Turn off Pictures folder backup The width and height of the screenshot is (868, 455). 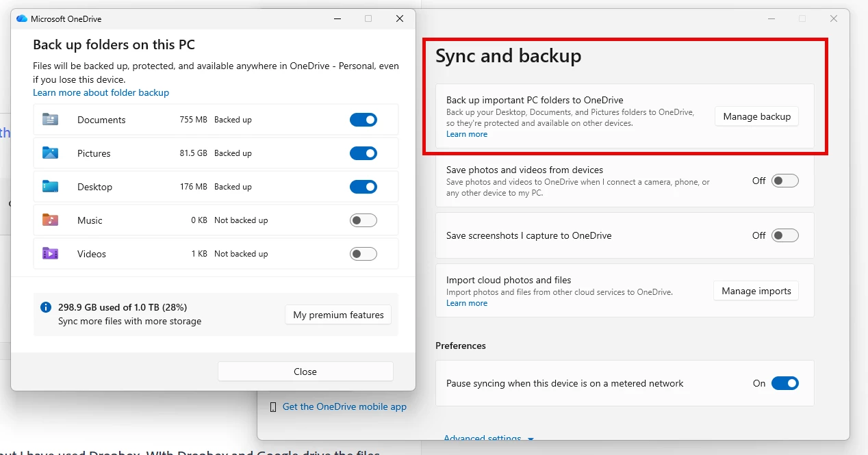[x=363, y=153]
